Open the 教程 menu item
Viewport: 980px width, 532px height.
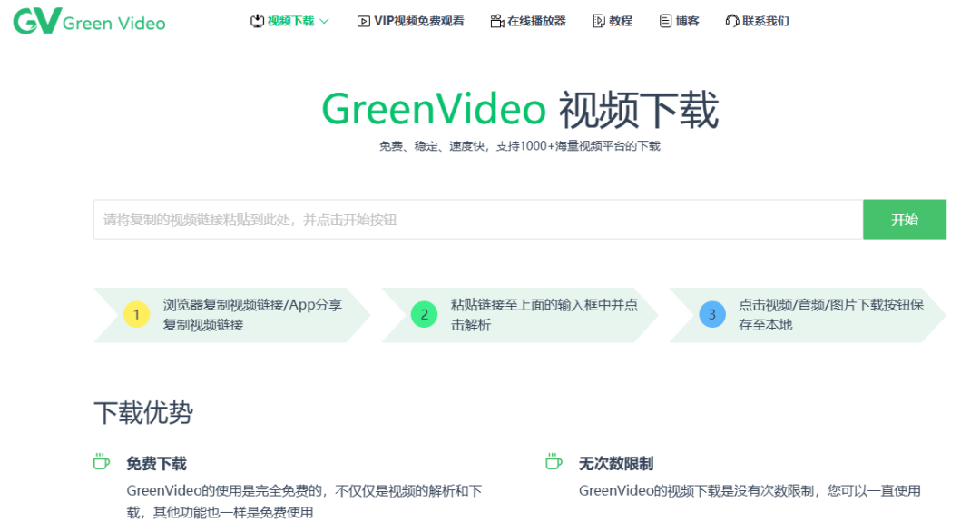(x=621, y=21)
